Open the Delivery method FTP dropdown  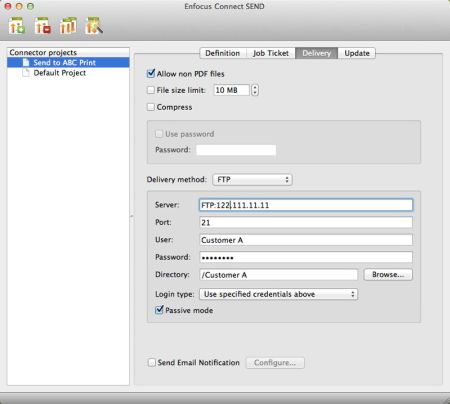click(x=252, y=180)
